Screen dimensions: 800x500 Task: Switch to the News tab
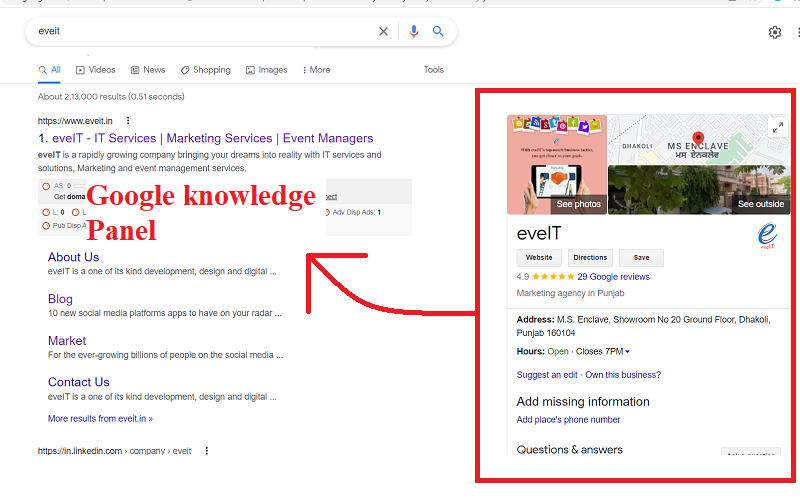[x=148, y=70]
